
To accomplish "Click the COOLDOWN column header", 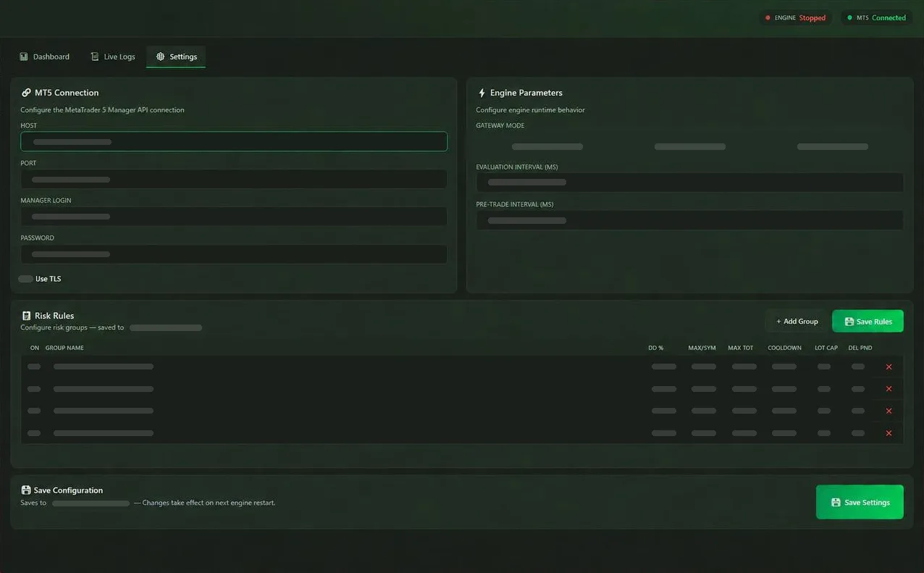I will [x=784, y=348].
